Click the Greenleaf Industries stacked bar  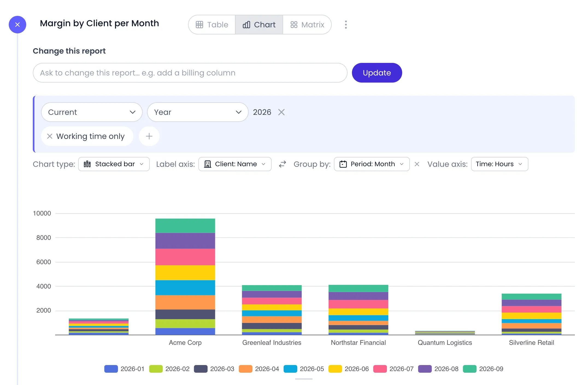pyautogui.click(x=272, y=310)
